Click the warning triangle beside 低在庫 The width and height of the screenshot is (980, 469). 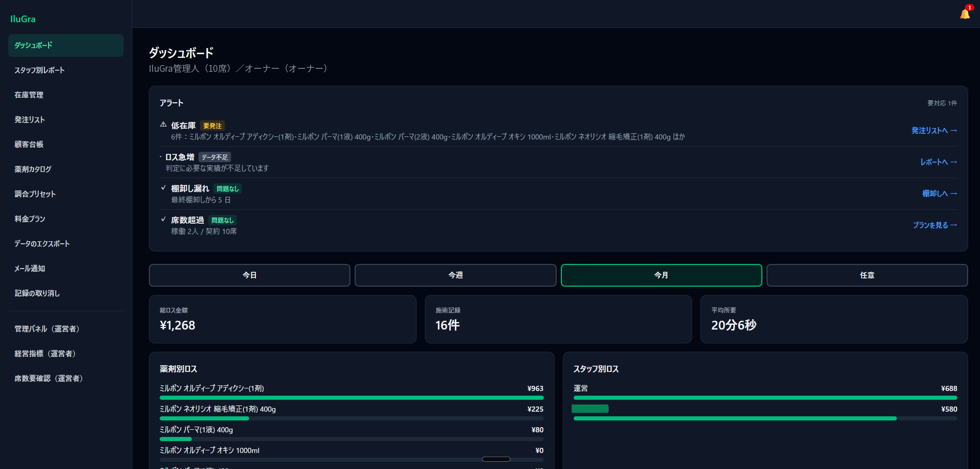pyautogui.click(x=163, y=124)
